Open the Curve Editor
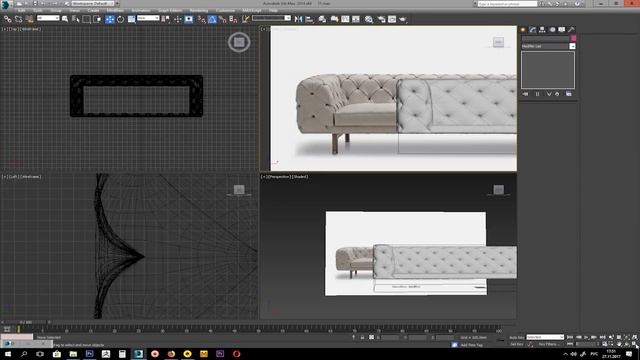 (345, 19)
